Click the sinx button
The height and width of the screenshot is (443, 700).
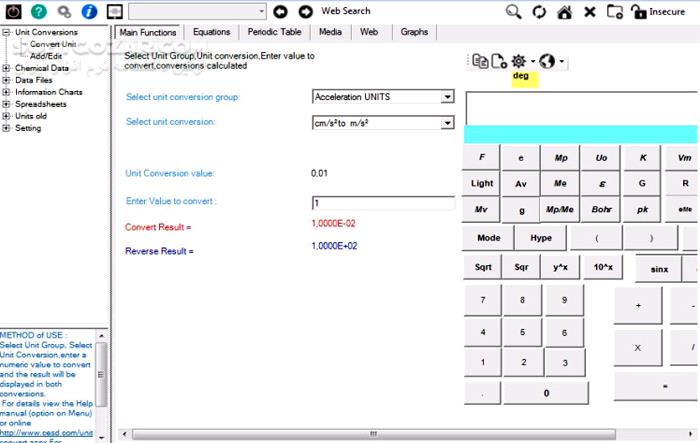pyautogui.click(x=659, y=269)
